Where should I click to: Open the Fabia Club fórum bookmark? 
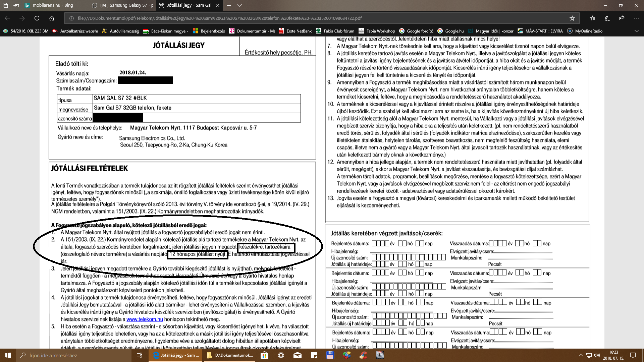pos(335,31)
